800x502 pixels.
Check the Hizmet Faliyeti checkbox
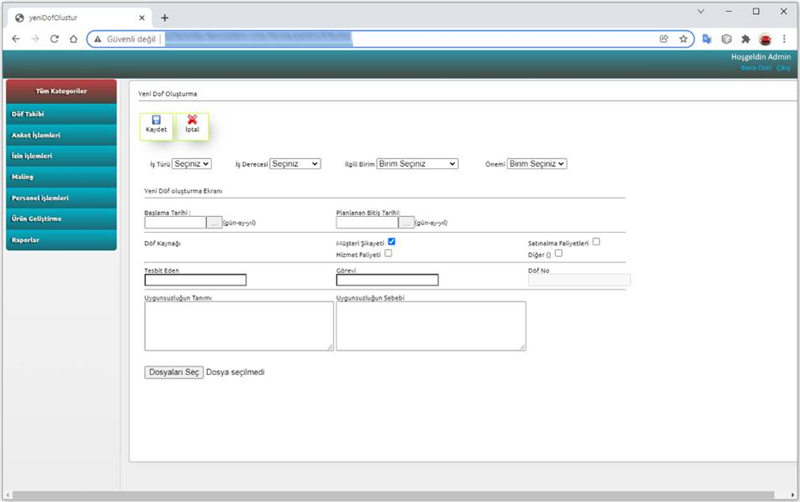point(388,253)
